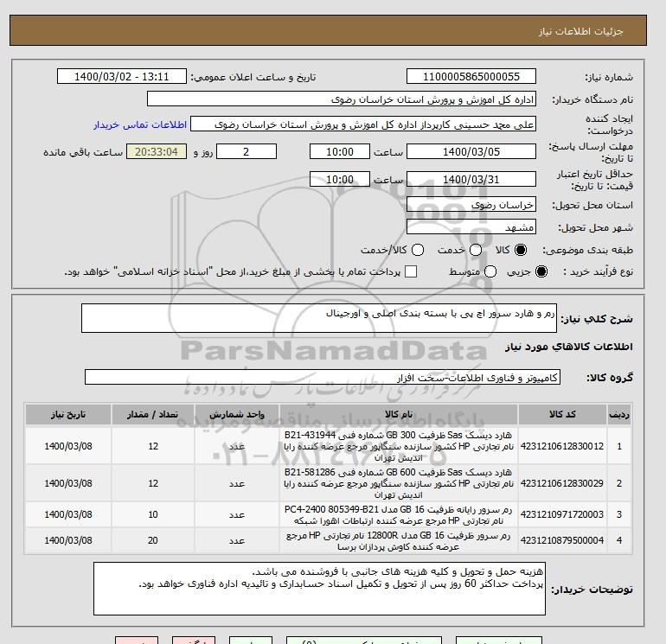This screenshot has height=644, width=666.
Task: Click product code 423121061283​0012
Action: [562, 446]
